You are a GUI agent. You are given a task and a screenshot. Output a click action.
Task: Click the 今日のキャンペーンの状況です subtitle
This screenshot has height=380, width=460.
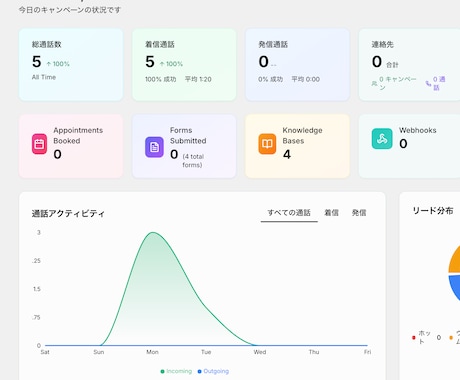[x=70, y=10]
